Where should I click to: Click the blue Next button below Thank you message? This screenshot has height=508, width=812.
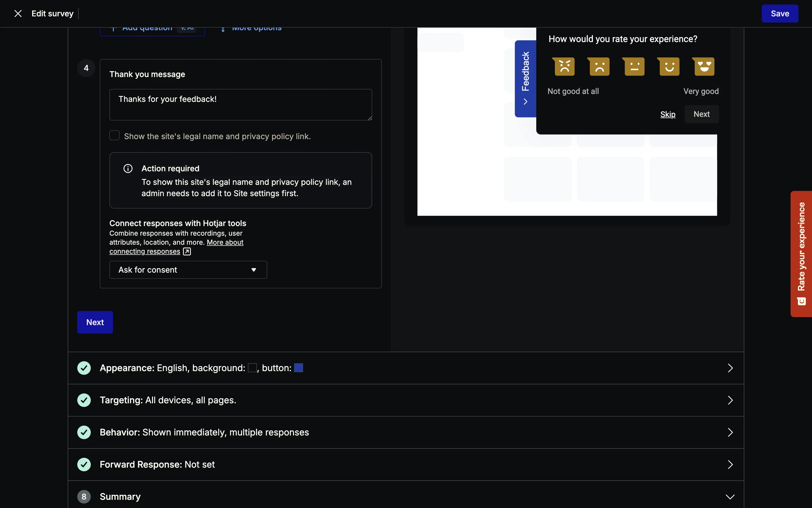[95, 322]
